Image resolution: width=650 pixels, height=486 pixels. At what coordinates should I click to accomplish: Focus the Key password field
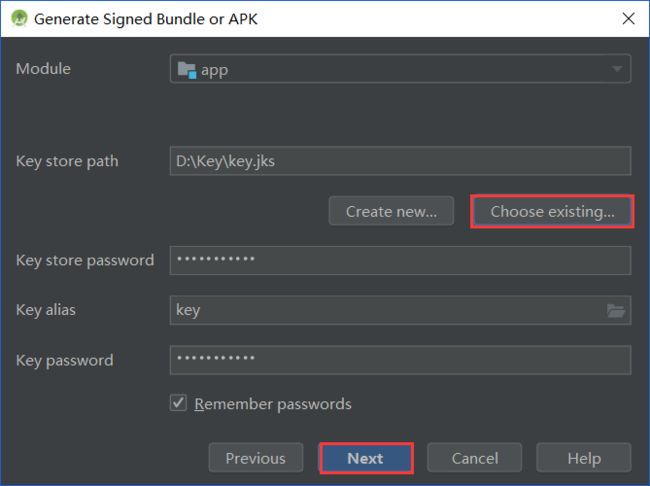(400, 360)
